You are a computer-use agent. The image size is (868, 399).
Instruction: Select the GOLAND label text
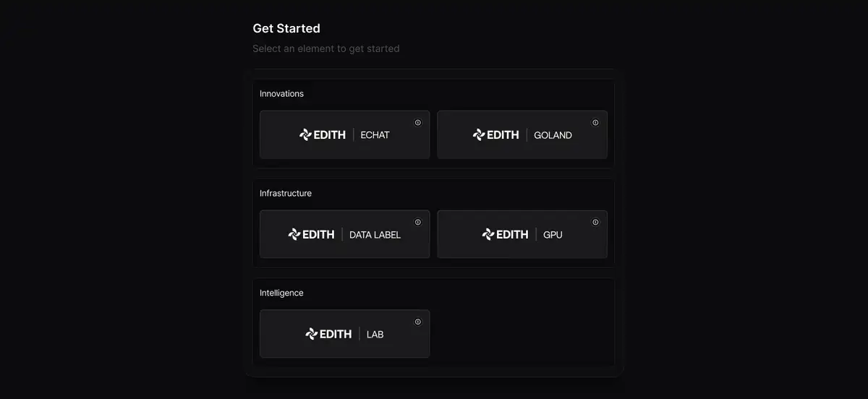coord(553,135)
